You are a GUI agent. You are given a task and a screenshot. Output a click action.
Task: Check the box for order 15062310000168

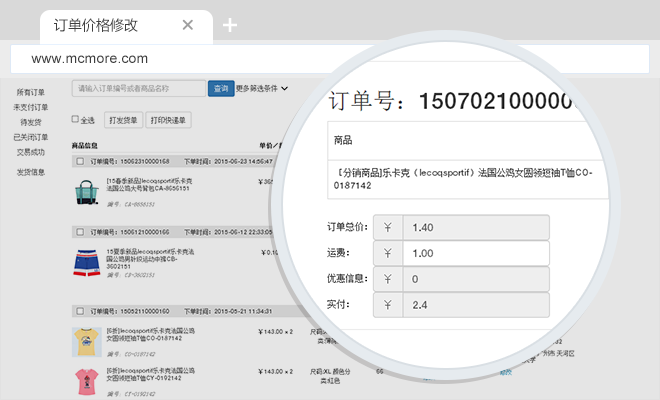(x=79, y=161)
